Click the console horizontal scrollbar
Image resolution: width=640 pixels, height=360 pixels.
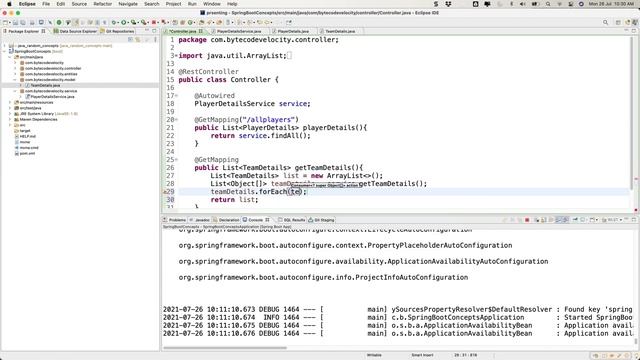click(x=224, y=348)
